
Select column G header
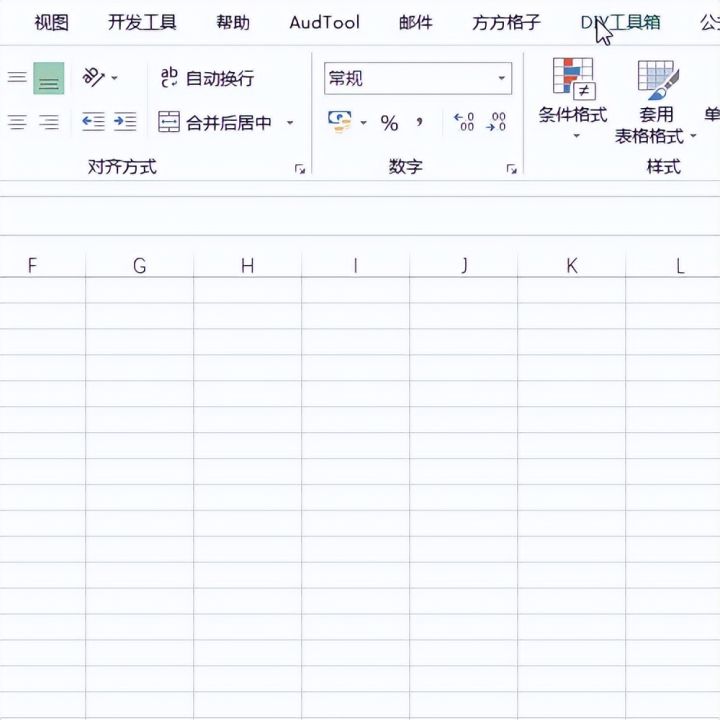[140, 265]
